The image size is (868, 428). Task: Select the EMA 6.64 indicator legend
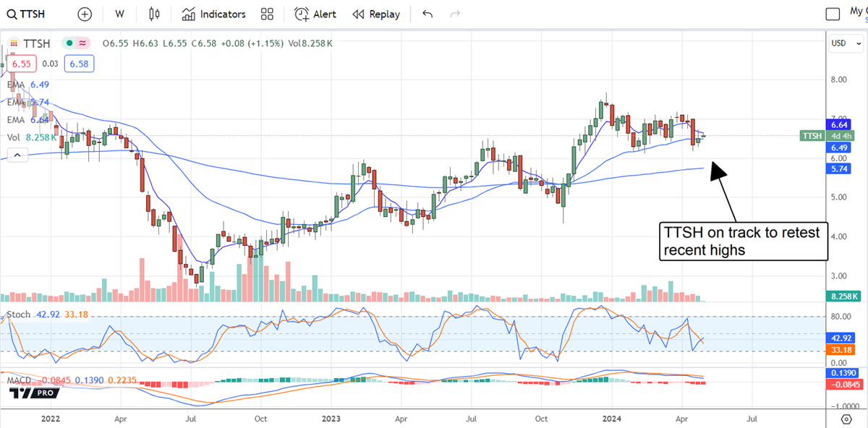(x=27, y=119)
